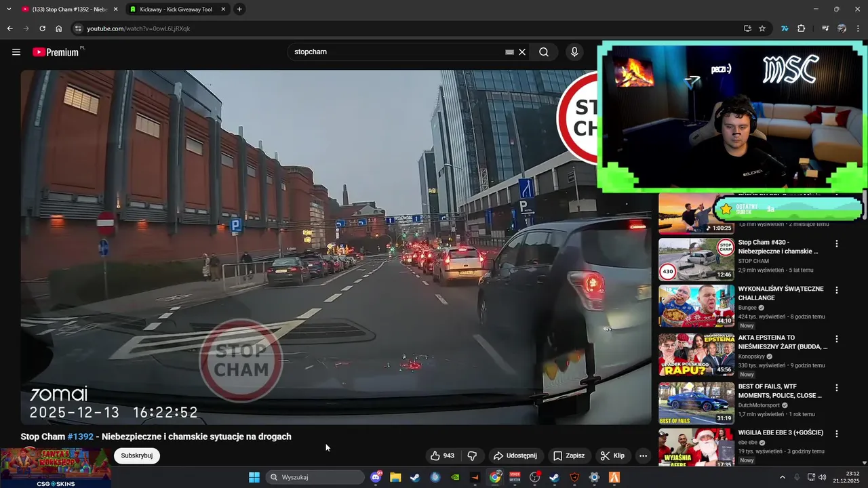Open the Chrome three-dot menu
The width and height of the screenshot is (868, 488).
point(858,28)
